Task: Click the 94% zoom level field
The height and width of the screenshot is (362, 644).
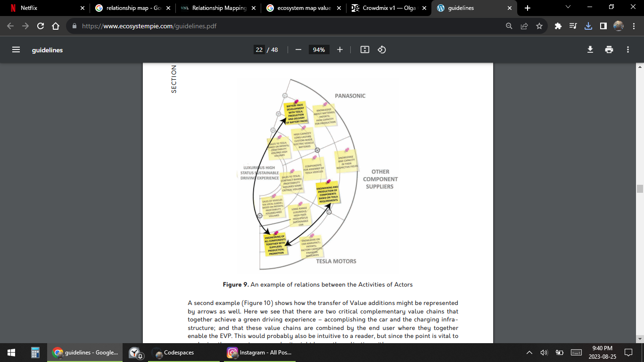Action: pos(319,49)
